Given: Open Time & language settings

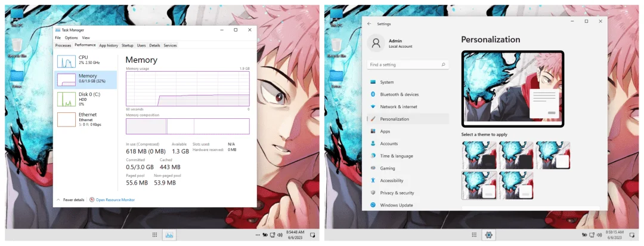Looking at the screenshot, I should point(408,156).
